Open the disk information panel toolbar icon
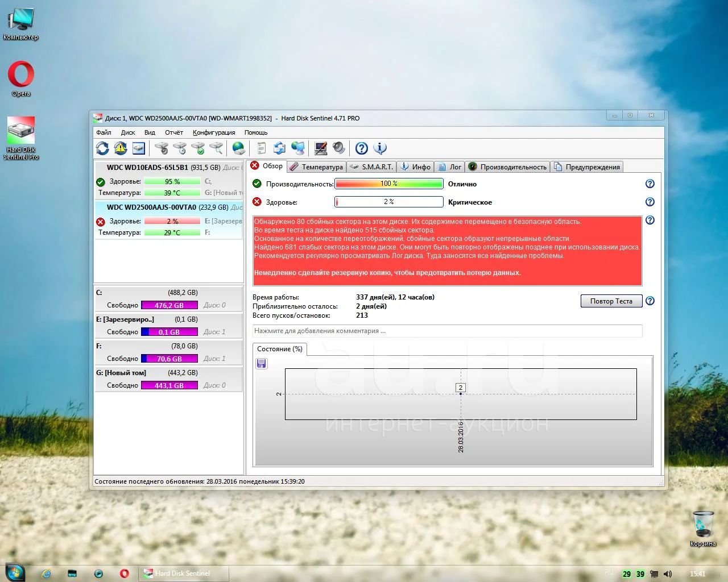The height and width of the screenshot is (582, 728). click(x=139, y=148)
